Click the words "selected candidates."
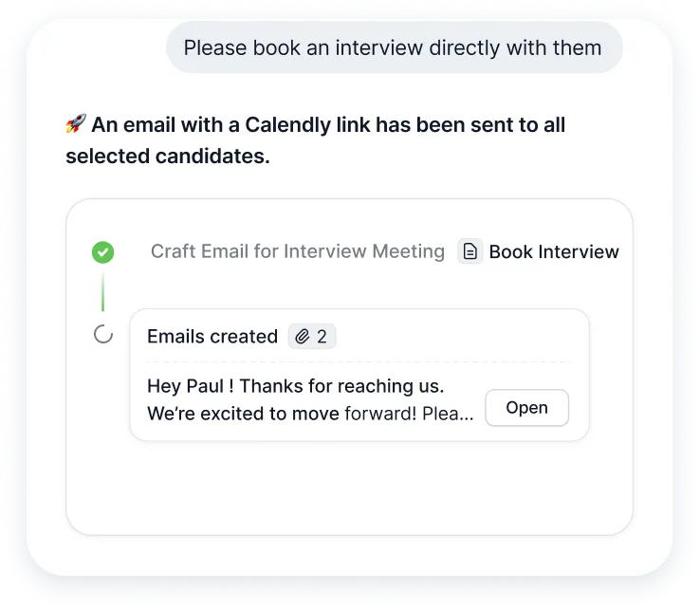The height and width of the screenshot is (610, 700). point(168,157)
